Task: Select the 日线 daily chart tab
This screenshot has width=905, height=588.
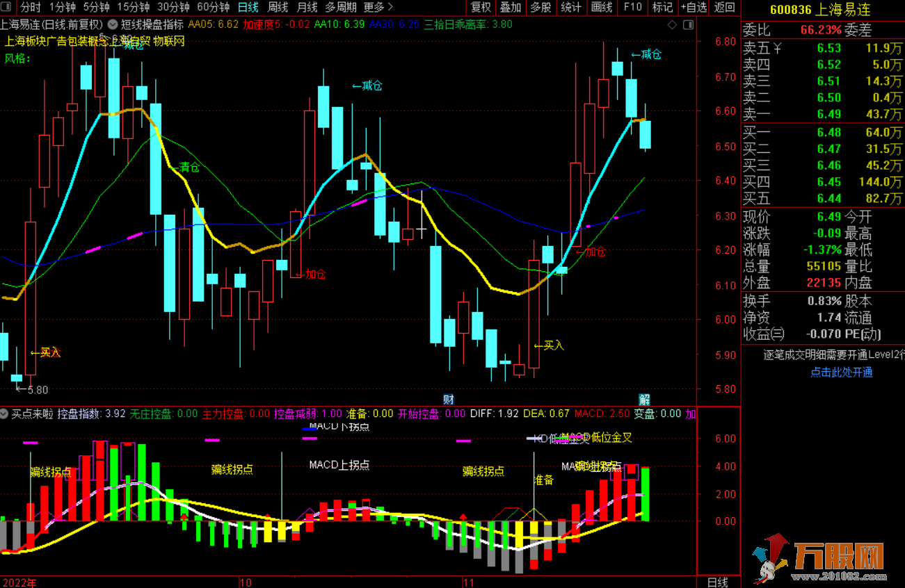Action: coord(248,8)
